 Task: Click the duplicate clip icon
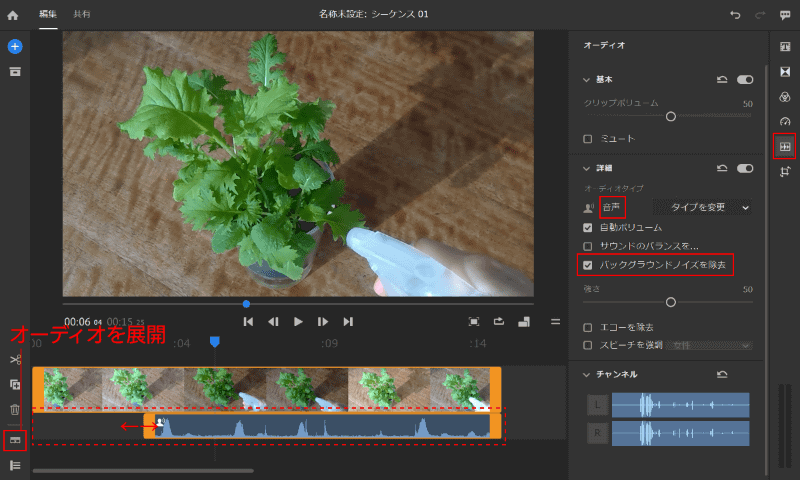coord(15,385)
